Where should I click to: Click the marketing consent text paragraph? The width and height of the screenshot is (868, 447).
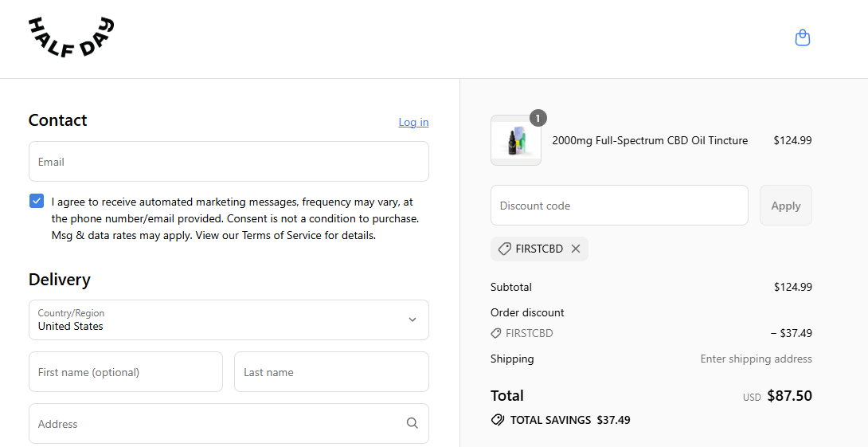click(235, 218)
